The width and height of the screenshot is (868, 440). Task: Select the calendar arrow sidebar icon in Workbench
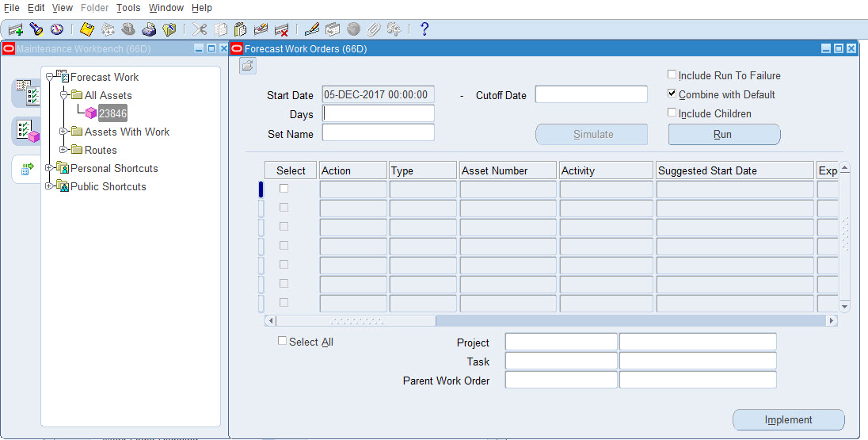[x=27, y=168]
